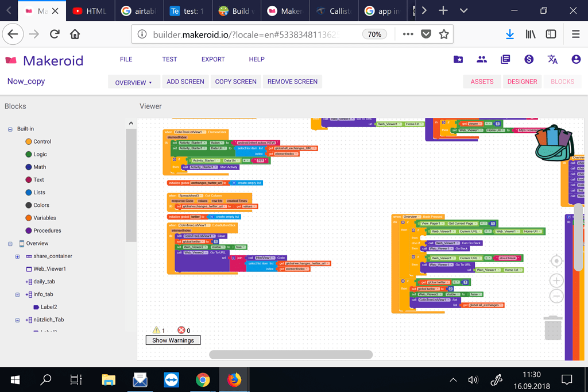The height and width of the screenshot is (392, 588).
Task: Open the monetization dollar icon
Action: tap(528, 59)
